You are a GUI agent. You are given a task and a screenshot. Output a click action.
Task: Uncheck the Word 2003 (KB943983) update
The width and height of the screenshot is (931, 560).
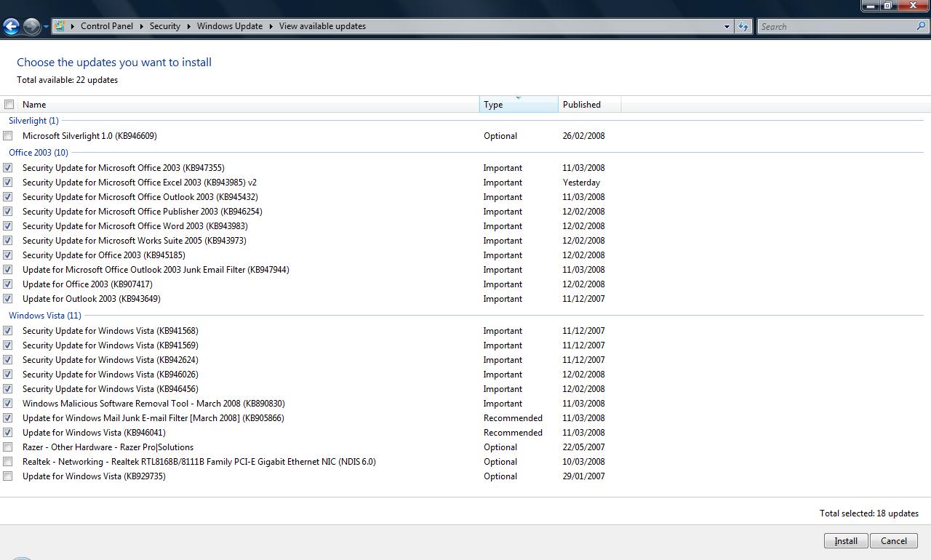click(8, 226)
